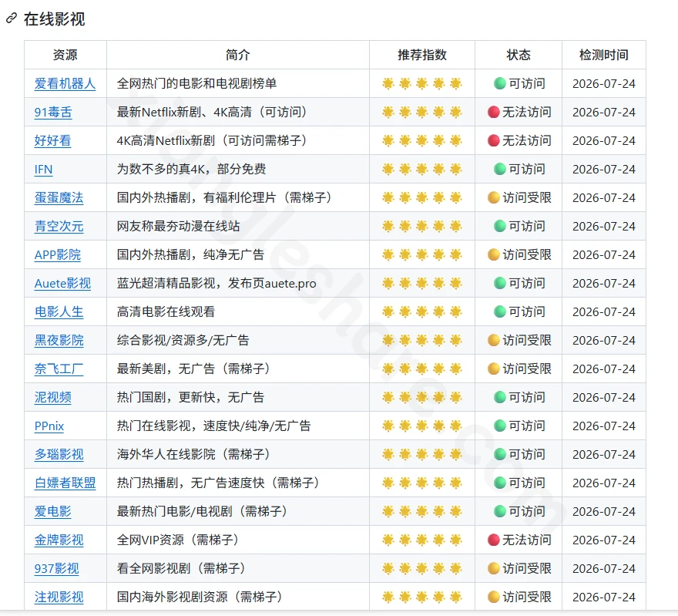Open the 青空次元 link
678x616 pixels.
point(59,226)
